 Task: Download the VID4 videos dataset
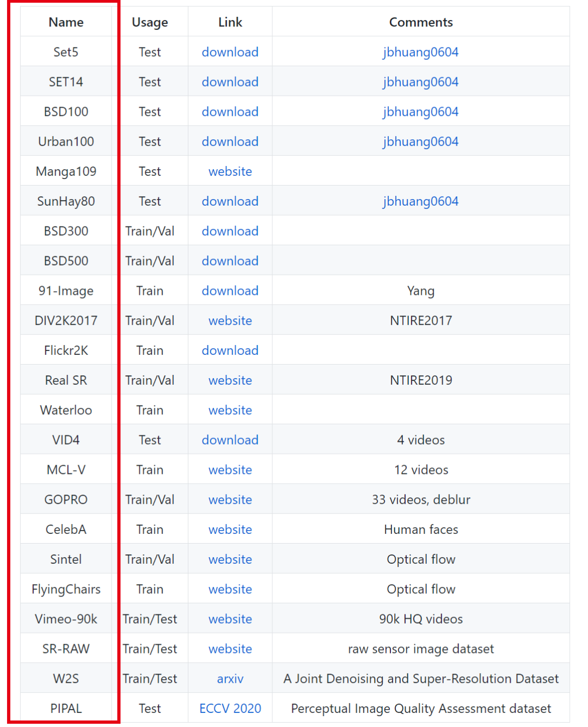tap(230, 440)
